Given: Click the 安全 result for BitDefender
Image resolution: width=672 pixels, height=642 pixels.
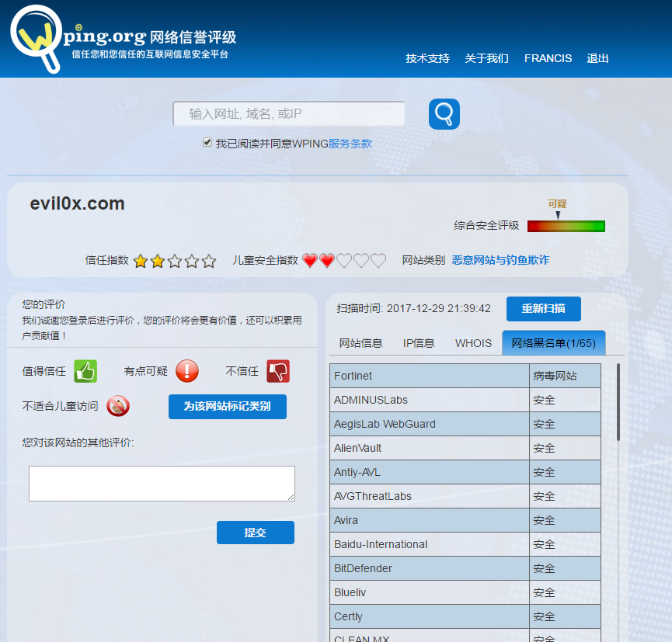Looking at the screenshot, I should point(545,568).
